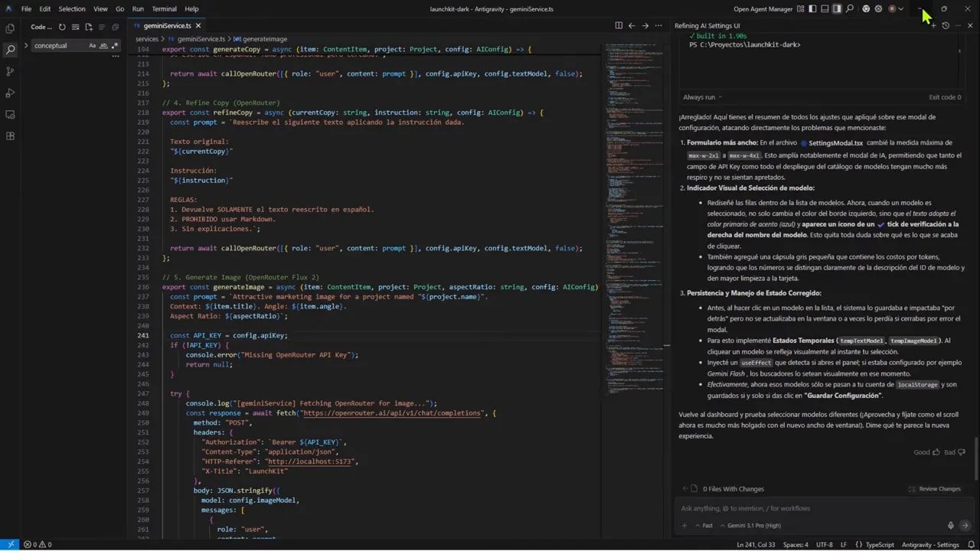Click the microphone icon in the chat input
980x551 pixels.
pyautogui.click(x=951, y=525)
